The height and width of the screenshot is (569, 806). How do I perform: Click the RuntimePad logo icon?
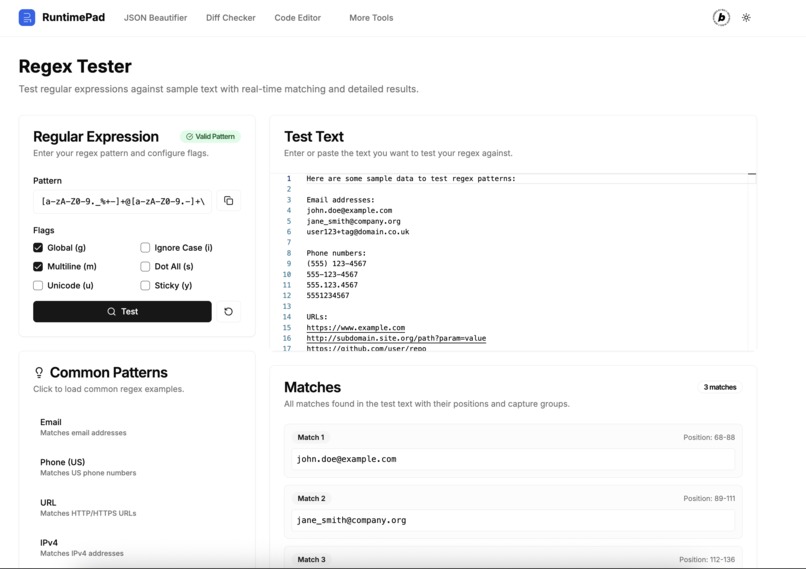pos(27,17)
